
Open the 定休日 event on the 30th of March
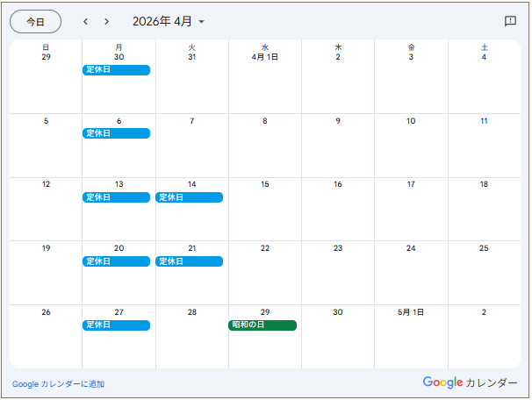pos(117,70)
